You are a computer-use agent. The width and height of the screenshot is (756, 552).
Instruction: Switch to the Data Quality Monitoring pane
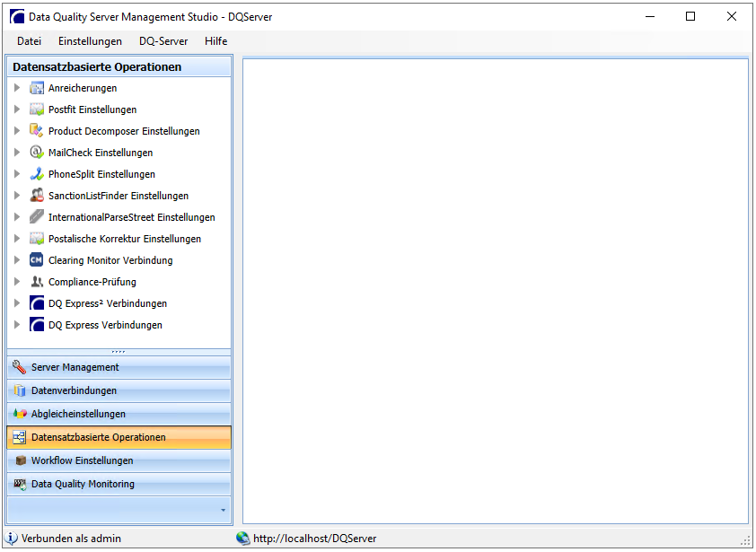point(119,484)
